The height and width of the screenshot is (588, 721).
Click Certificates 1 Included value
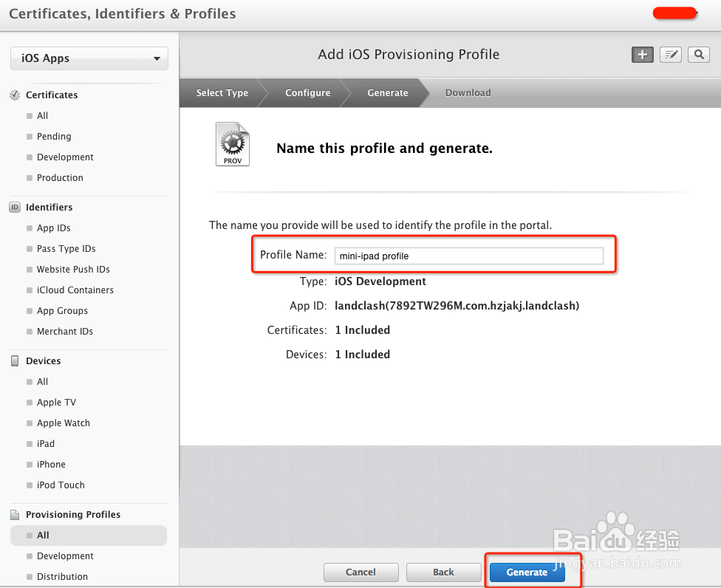click(362, 330)
